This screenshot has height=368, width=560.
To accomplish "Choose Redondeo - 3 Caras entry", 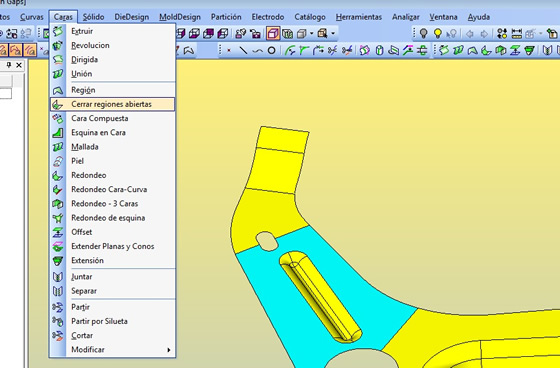I will point(112,204).
